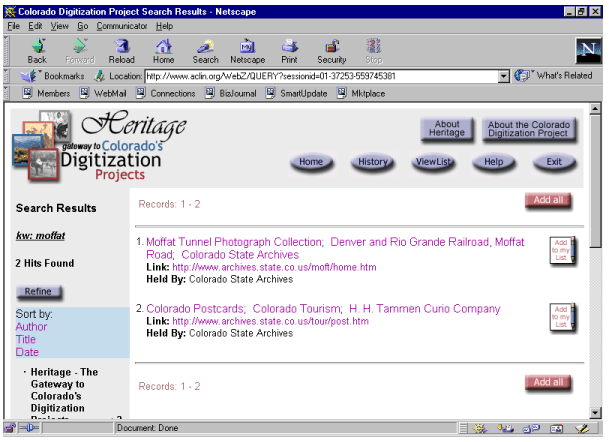This screenshot has height=442, width=609.
Task: Click the kw: moffat search term link
Action: [40, 235]
